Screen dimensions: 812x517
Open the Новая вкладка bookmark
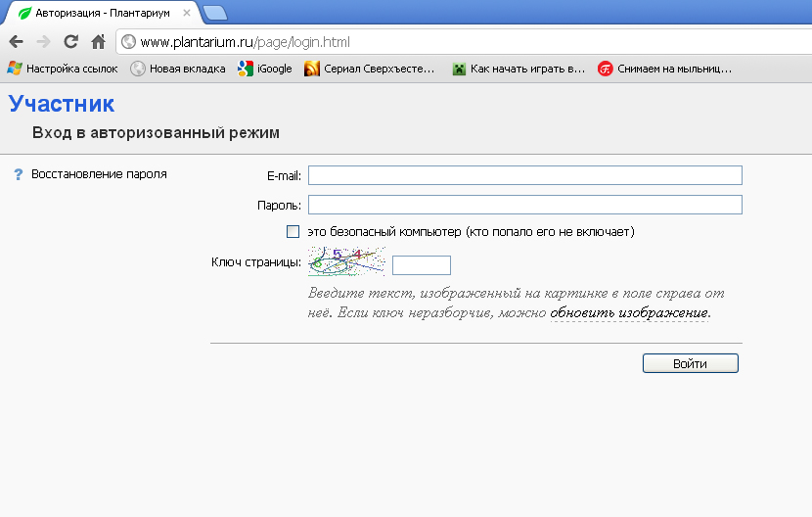pyautogui.click(x=177, y=69)
